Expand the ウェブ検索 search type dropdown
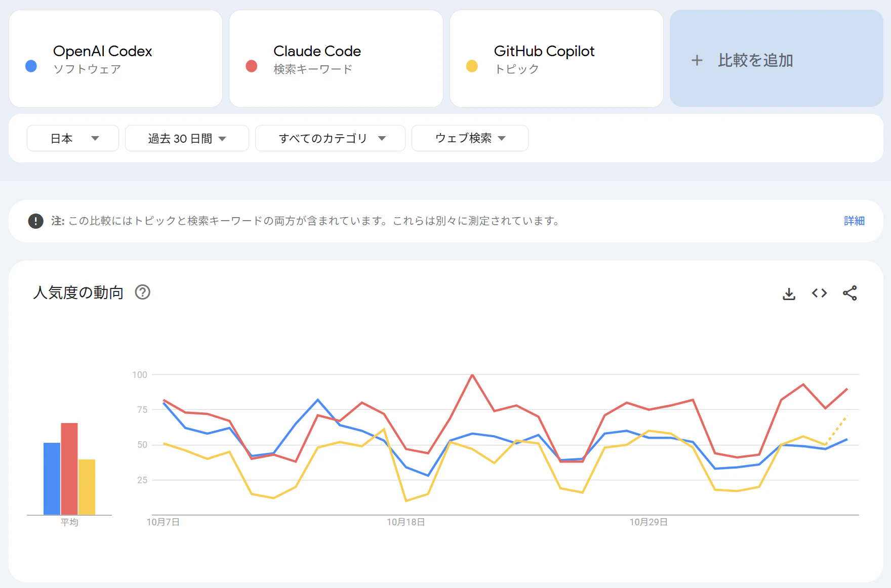The image size is (891, 588). coord(470,138)
